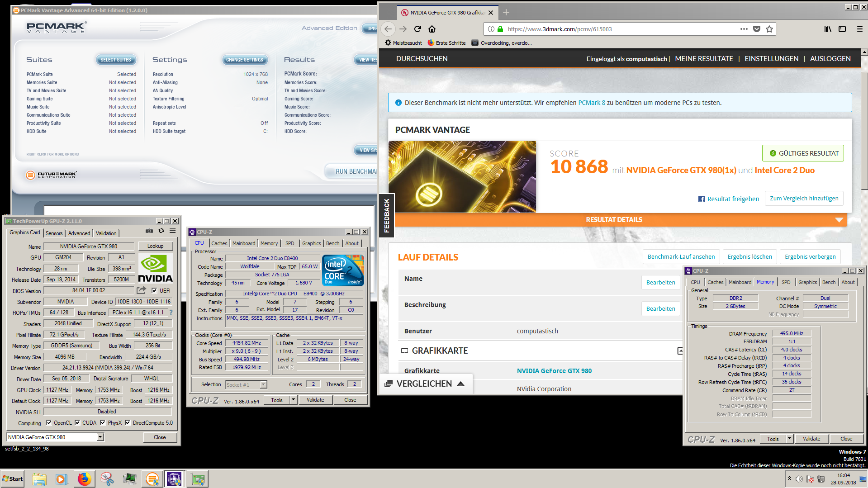Open the PCMark 8 link in the notice

tap(592, 103)
